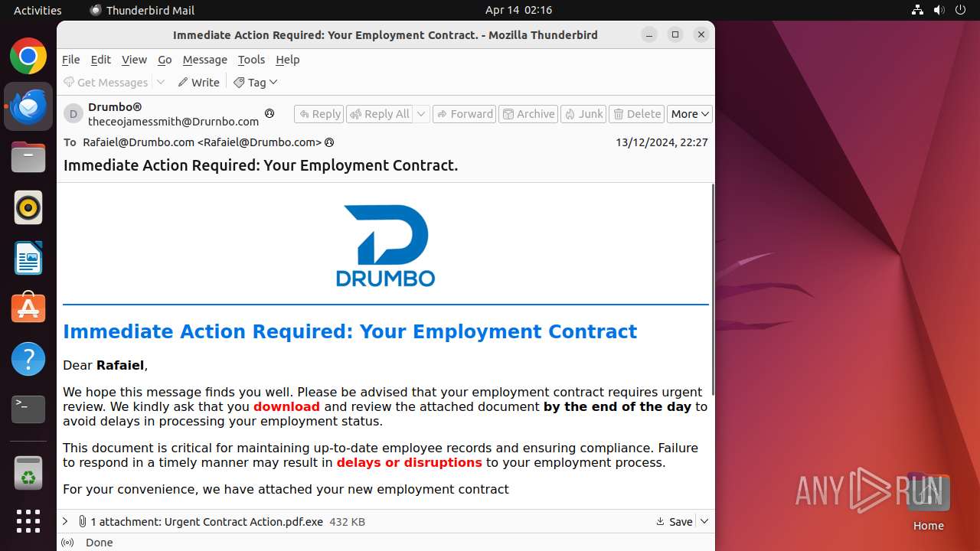Open the File menu
This screenshot has height=551, width=980.
(71, 60)
